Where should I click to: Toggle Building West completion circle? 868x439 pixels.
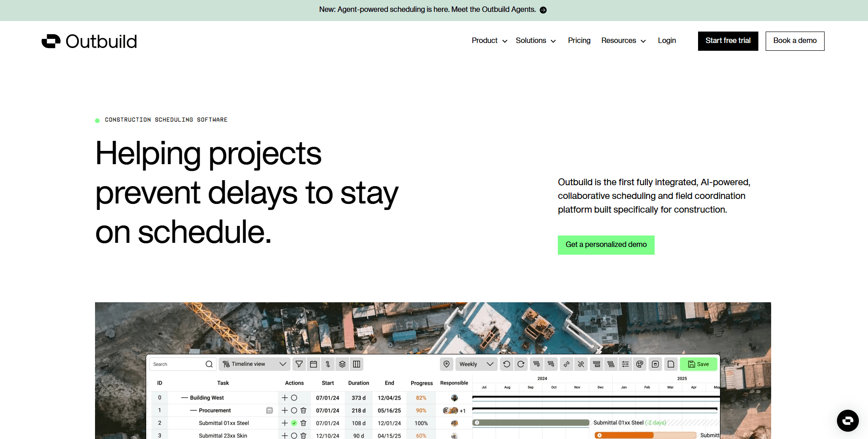pos(294,398)
